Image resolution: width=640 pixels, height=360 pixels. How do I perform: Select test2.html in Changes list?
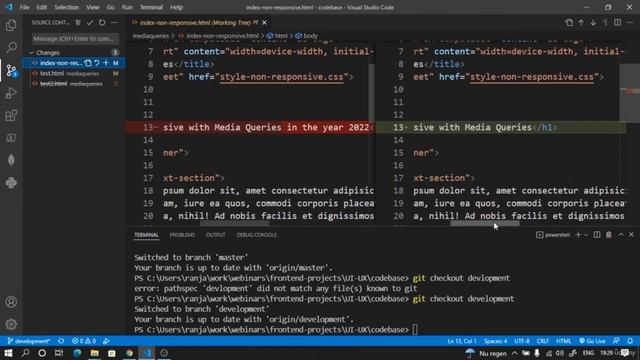(x=73, y=84)
